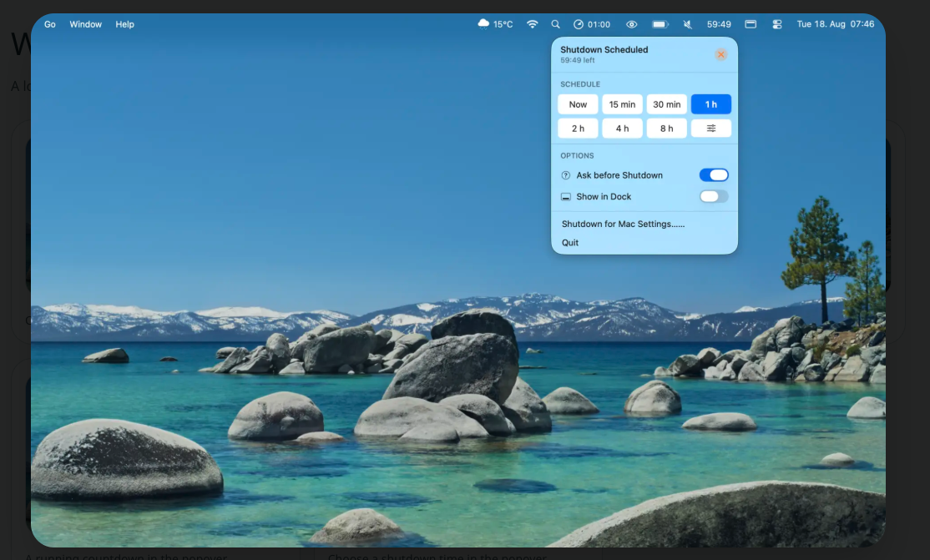Click the rectangular card icon in menu bar

pos(751,24)
